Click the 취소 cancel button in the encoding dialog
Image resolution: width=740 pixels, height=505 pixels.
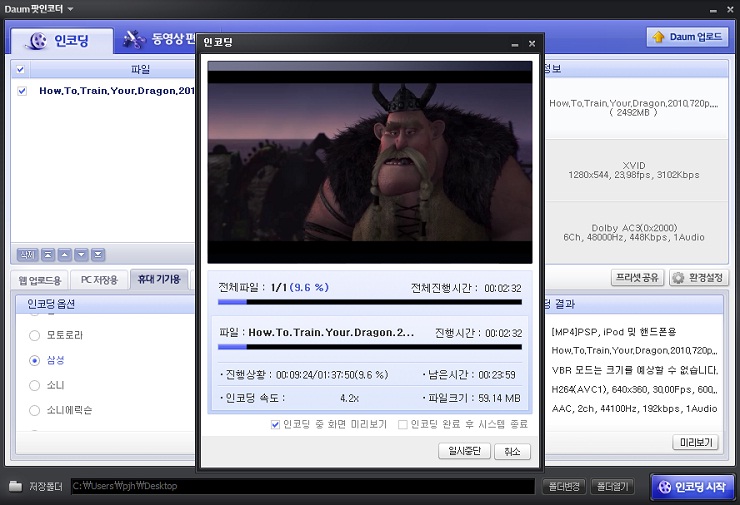click(x=512, y=452)
